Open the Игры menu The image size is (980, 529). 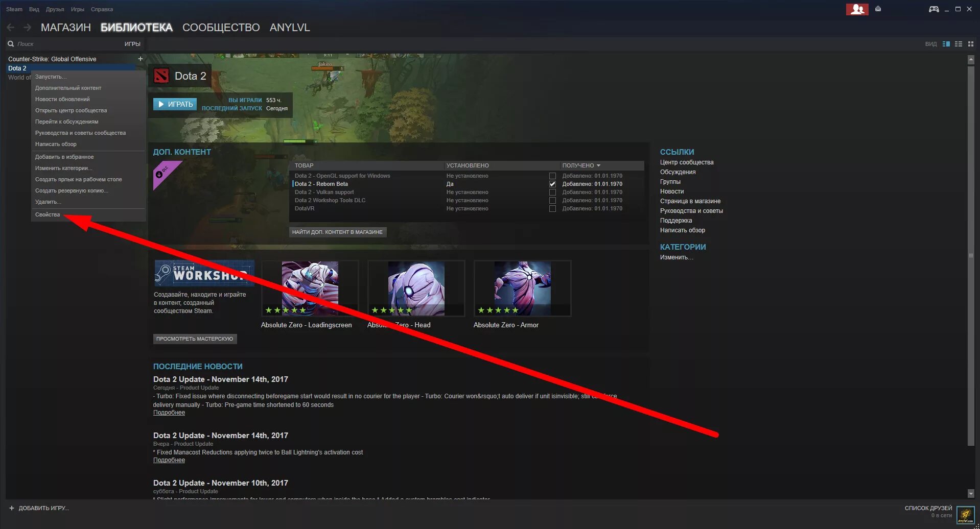(78, 9)
